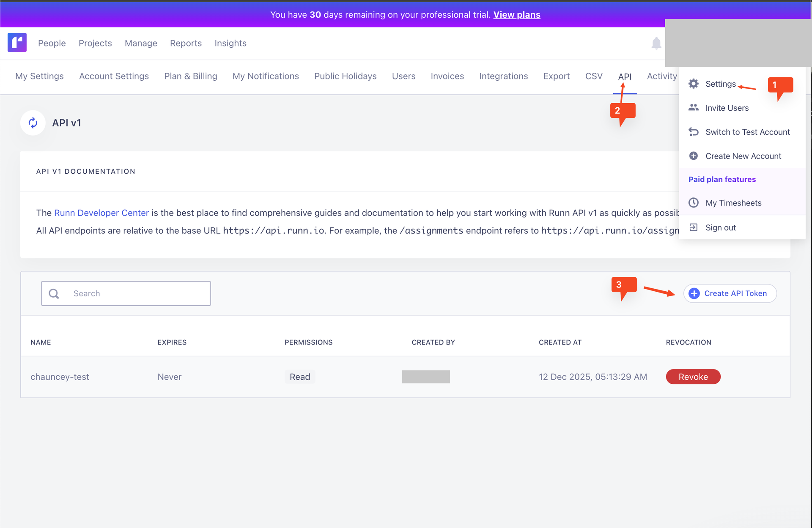
Task: Open the Activity tab
Action: pyautogui.click(x=662, y=76)
